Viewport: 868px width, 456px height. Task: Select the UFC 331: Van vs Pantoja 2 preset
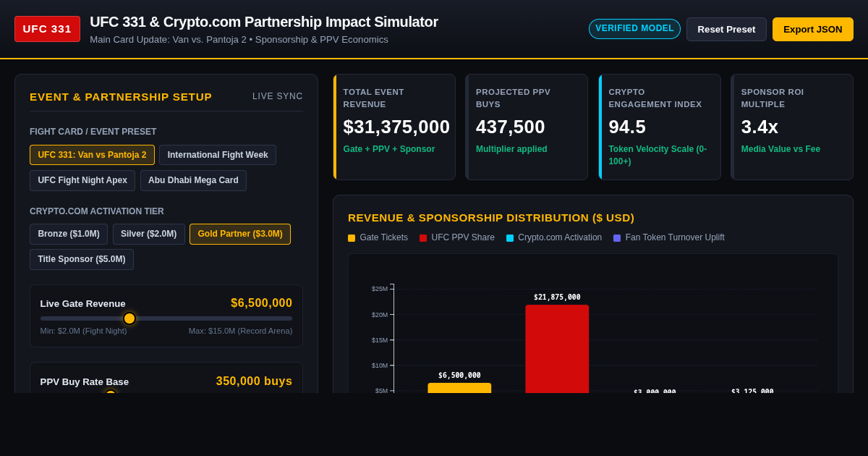(x=92, y=155)
